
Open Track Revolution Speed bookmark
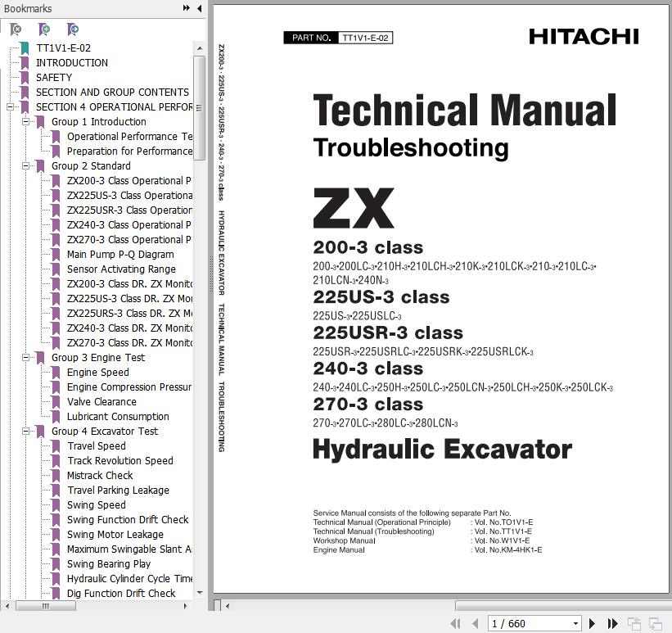120,460
